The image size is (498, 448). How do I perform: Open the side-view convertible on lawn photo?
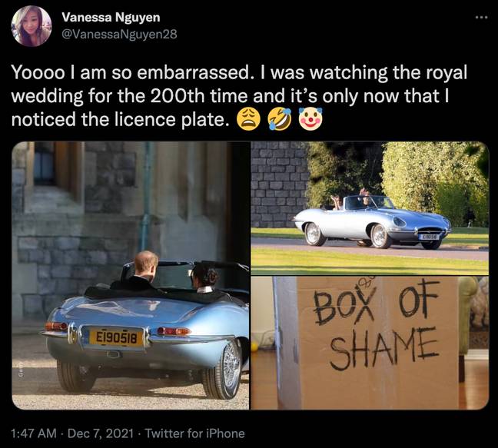pos(370,208)
